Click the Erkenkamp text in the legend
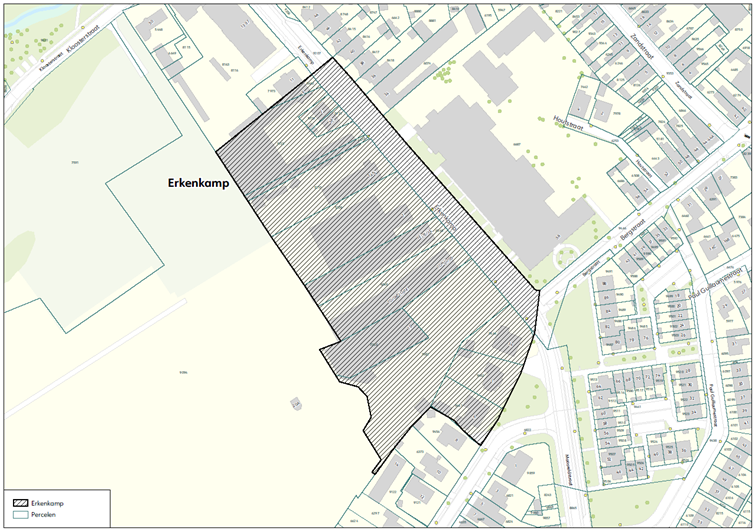Screen dimensions: 755x531 click(48, 503)
